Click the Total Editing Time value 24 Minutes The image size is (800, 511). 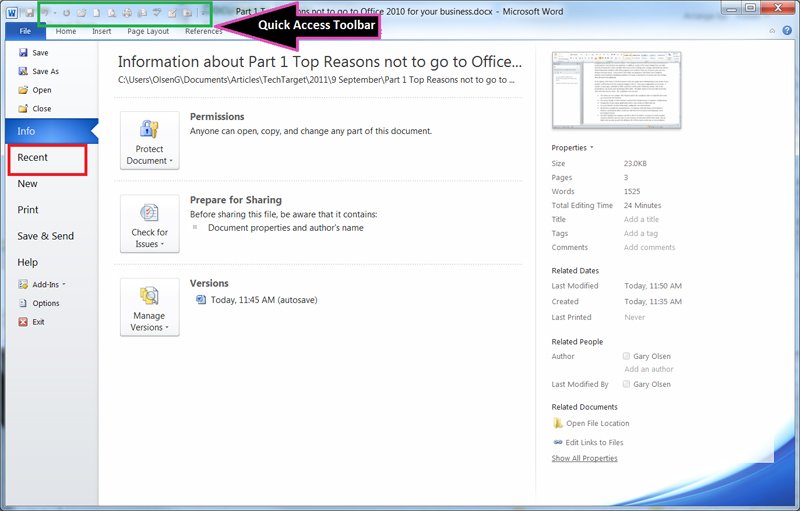(x=642, y=205)
